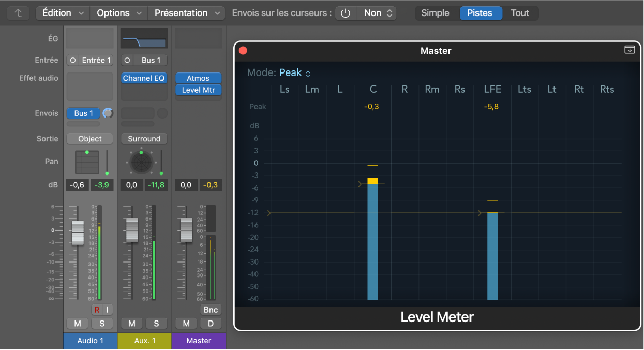Image resolution: width=644 pixels, height=350 pixels.
Task: Toggle the sends on faders power icon
Action: 346,13
